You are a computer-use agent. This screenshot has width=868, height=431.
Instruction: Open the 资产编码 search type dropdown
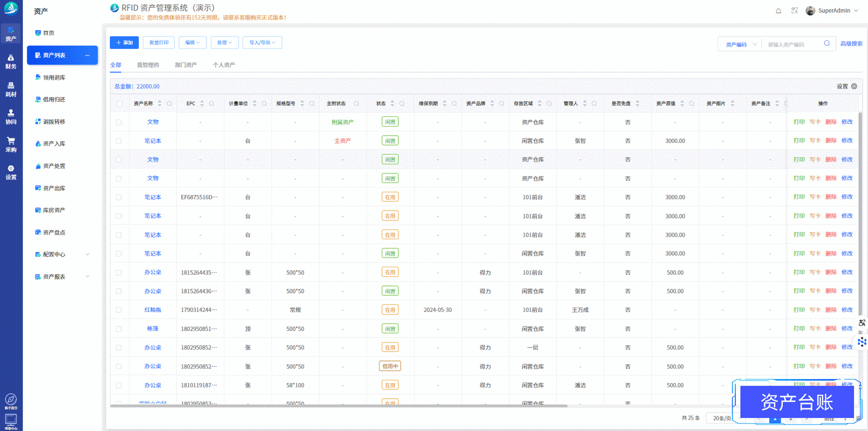[741, 44]
